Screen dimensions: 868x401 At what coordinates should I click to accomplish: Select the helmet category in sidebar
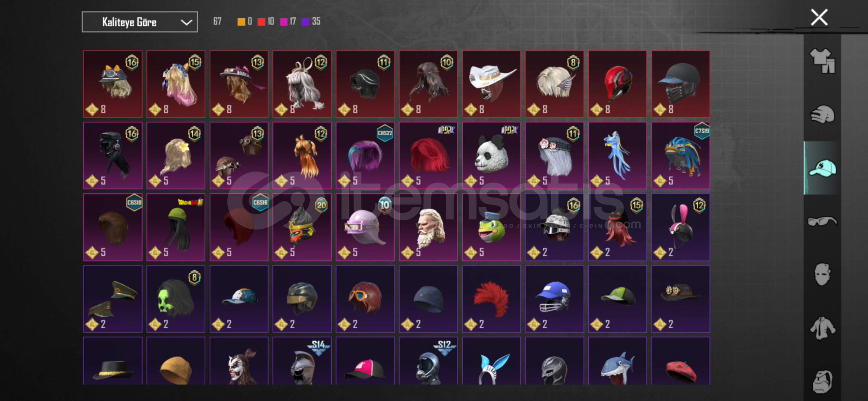point(822,114)
